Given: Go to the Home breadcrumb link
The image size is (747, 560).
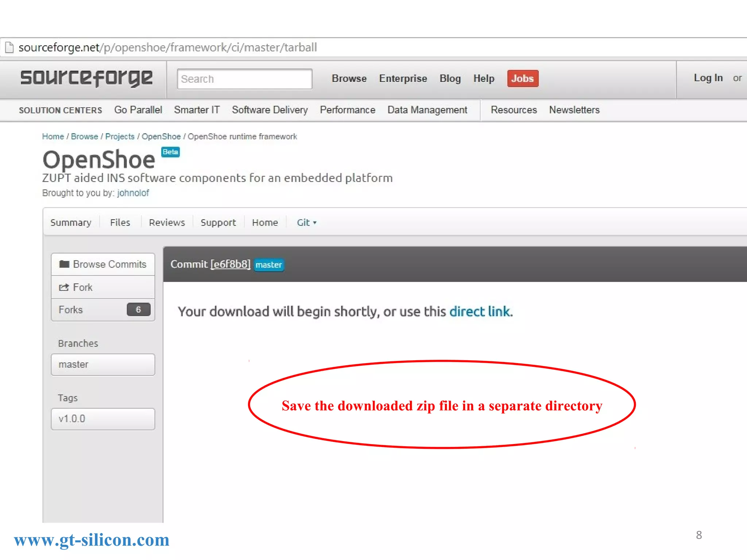Looking at the screenshot, I should (53, 136).
